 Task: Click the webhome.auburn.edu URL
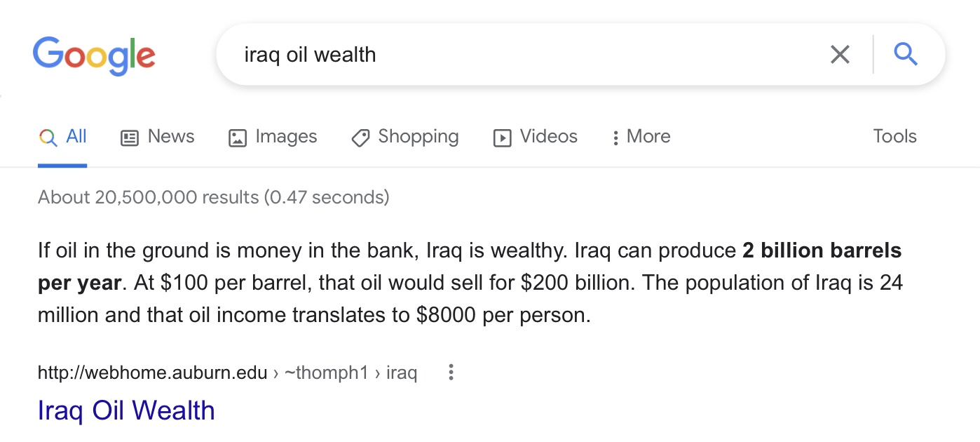pos(152,373)
